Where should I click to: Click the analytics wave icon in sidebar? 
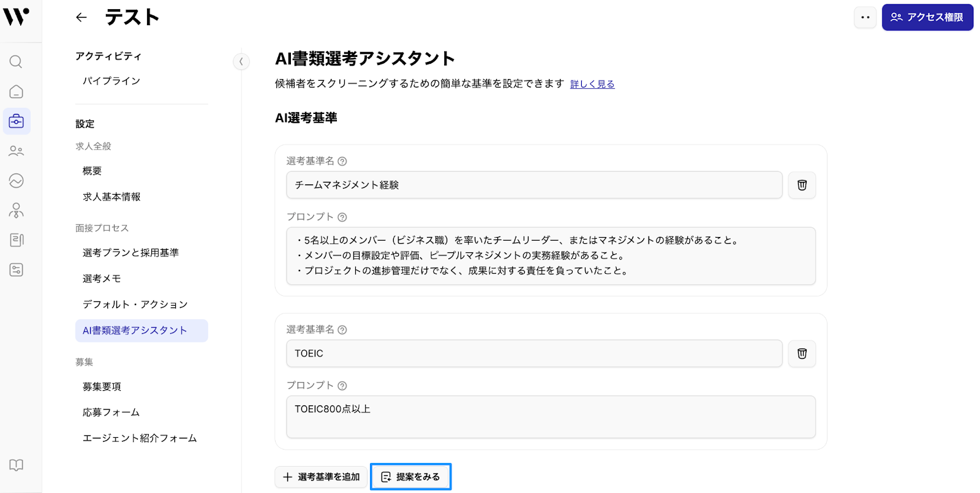coord(17,181)
